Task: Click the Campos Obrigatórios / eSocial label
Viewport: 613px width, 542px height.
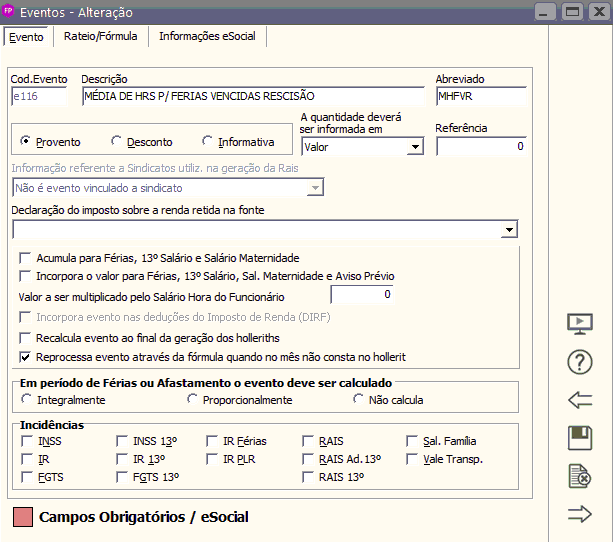Action: pos(142,517)
